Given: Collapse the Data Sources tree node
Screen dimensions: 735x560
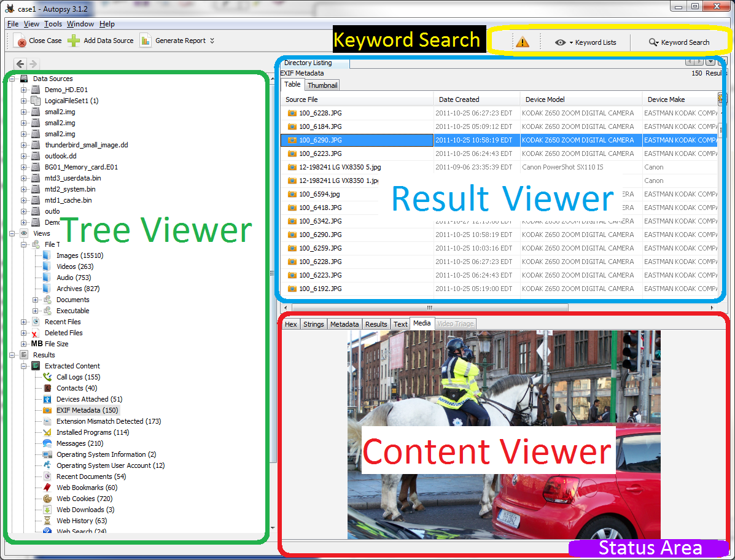Looking at the screenshot, I should tap(12, 79).
